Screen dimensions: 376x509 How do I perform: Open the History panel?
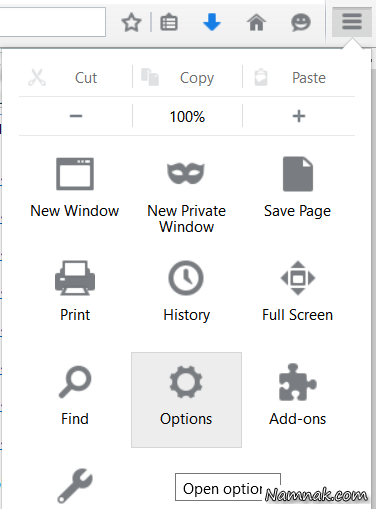186,292
